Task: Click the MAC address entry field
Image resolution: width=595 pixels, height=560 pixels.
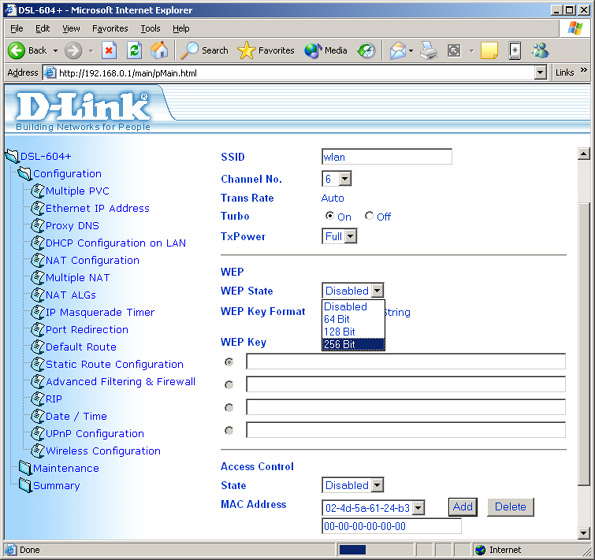Action: click(x=392, y=526)
